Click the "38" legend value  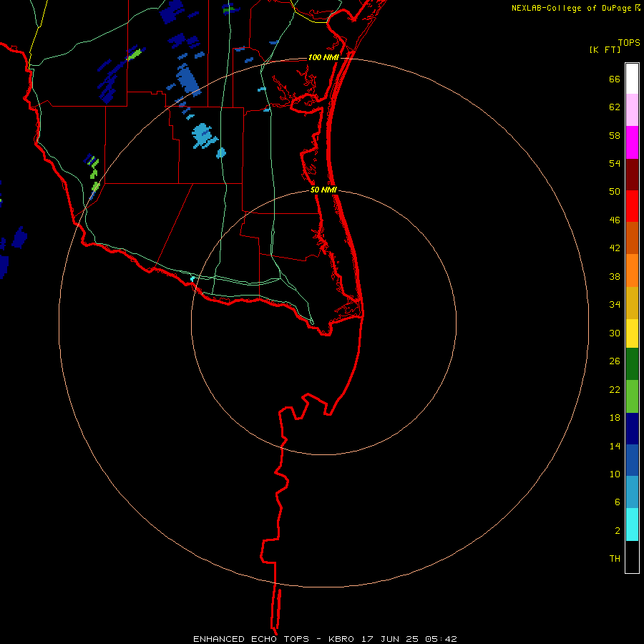point(615,276)
